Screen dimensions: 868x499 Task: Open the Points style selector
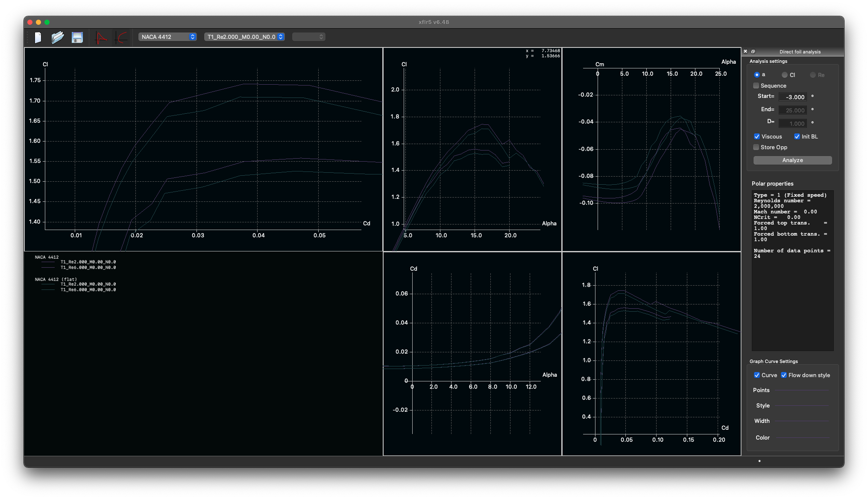click(802, 390)
